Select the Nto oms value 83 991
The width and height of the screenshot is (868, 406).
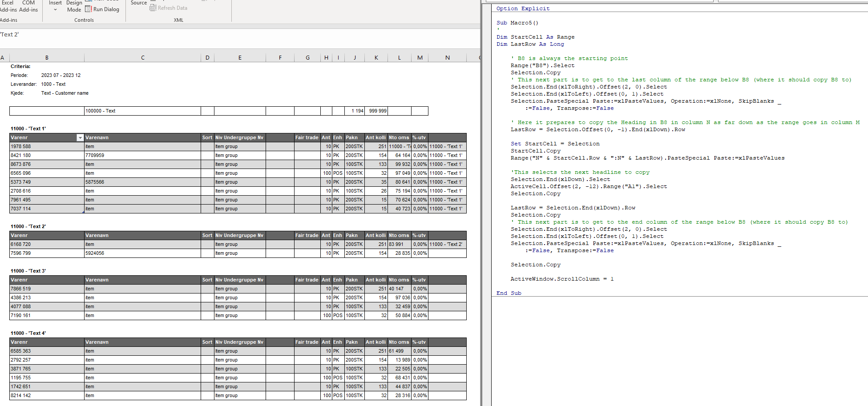click(x=400, y=244)
